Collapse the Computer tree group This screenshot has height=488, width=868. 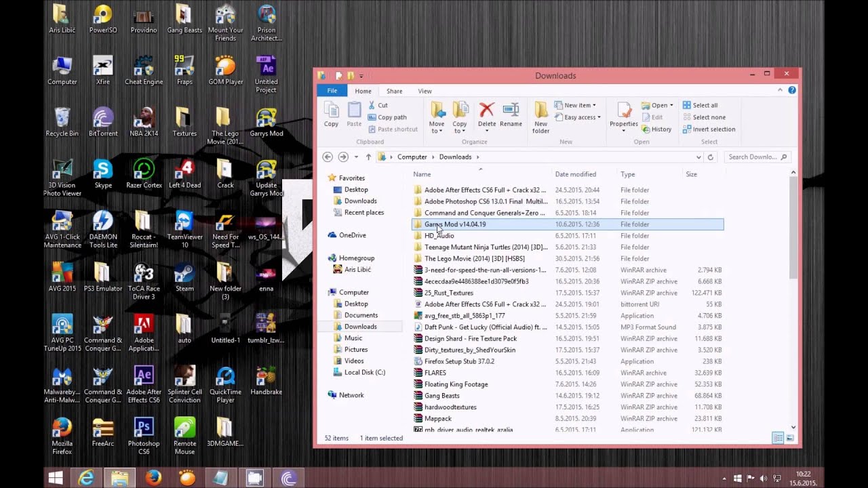pos(323,292)
